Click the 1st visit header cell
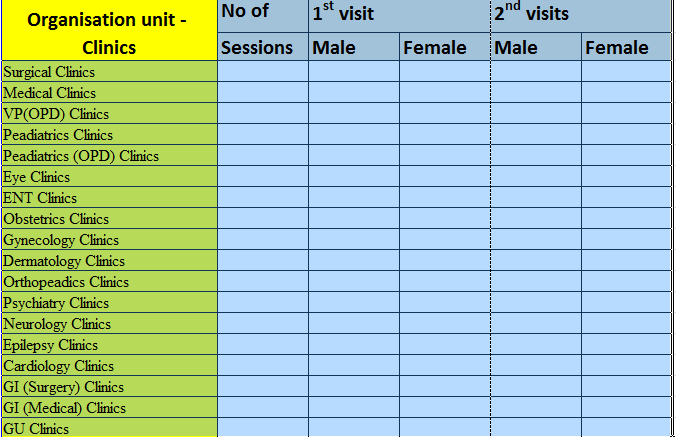This screenshot has height=437, width=676. tap(398, 14)
